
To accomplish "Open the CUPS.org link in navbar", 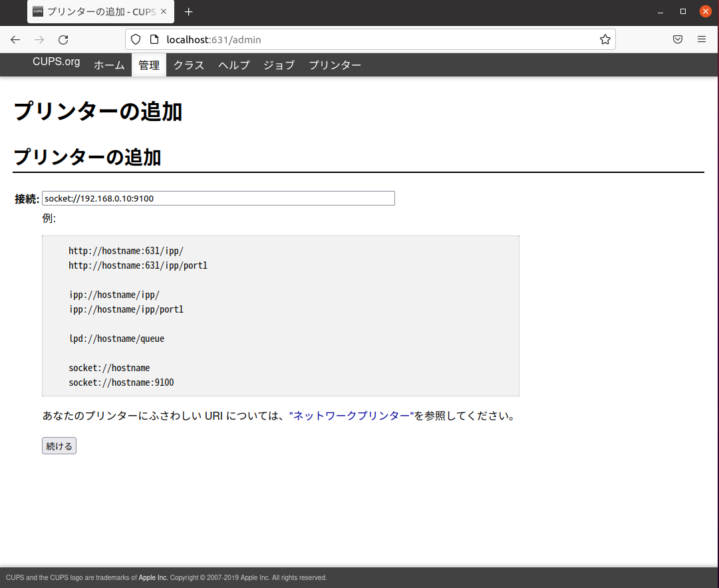I will click(x=57, y=62).
